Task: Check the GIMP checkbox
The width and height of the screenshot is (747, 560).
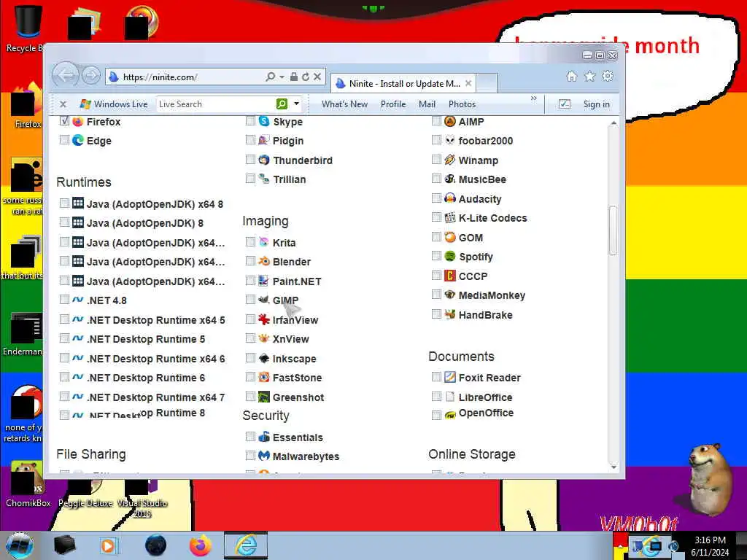Action: pos(251,300)
